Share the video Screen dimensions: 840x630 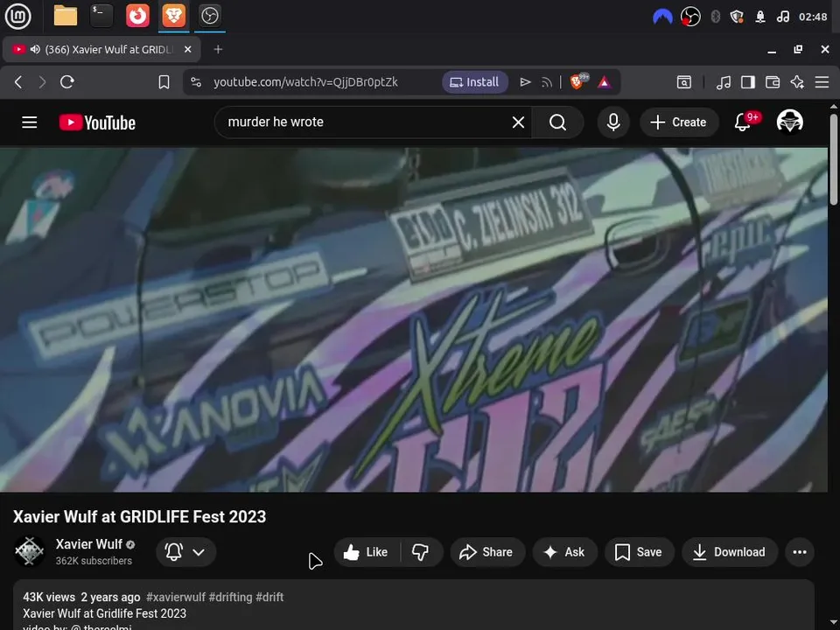tap(487, 552)
